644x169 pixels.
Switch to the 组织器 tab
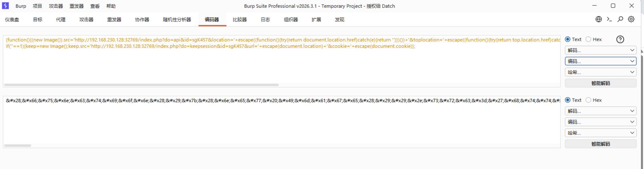pos(291,20)
